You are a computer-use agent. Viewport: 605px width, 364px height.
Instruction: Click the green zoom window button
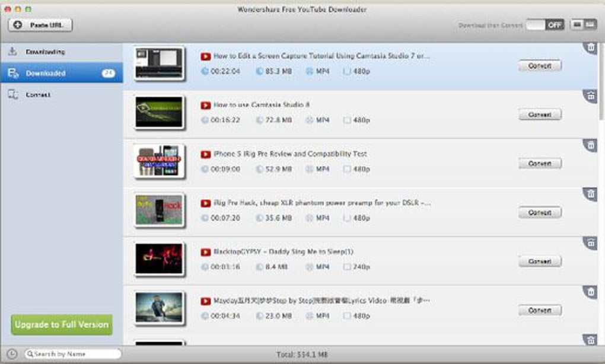pyautogui.click(x=28, y=9)
